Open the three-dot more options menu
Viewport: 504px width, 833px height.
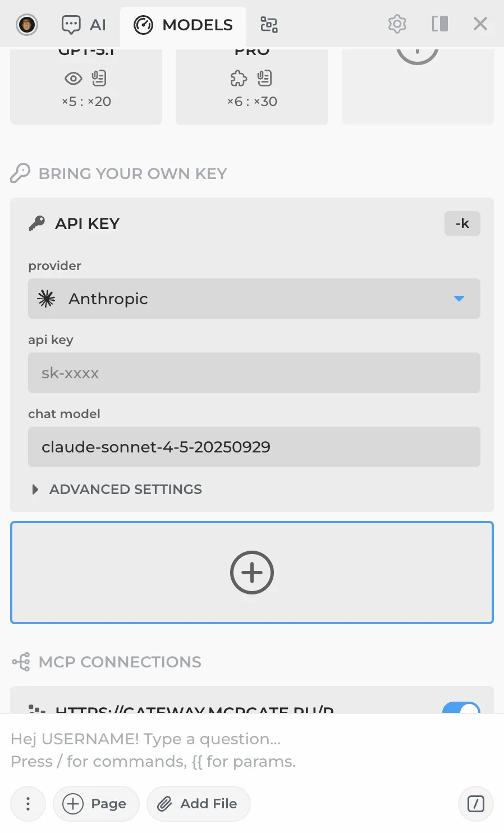pos(28,804)
